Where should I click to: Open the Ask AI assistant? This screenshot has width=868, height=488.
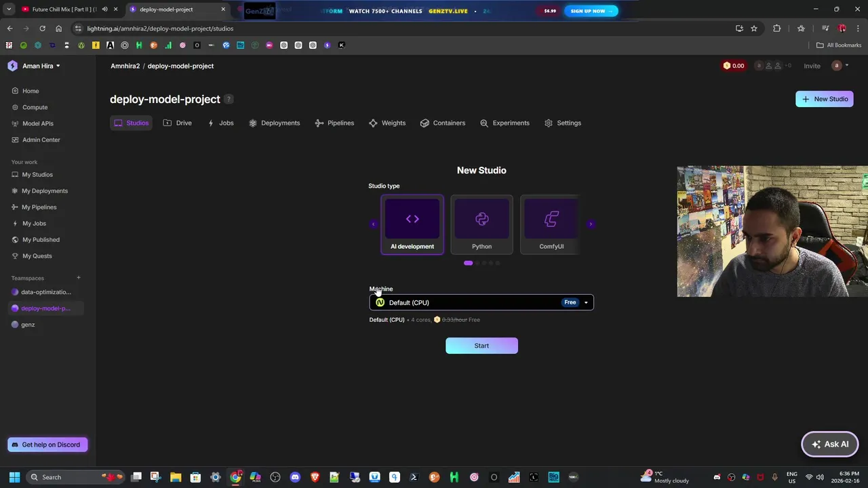[x=830, y=445]
